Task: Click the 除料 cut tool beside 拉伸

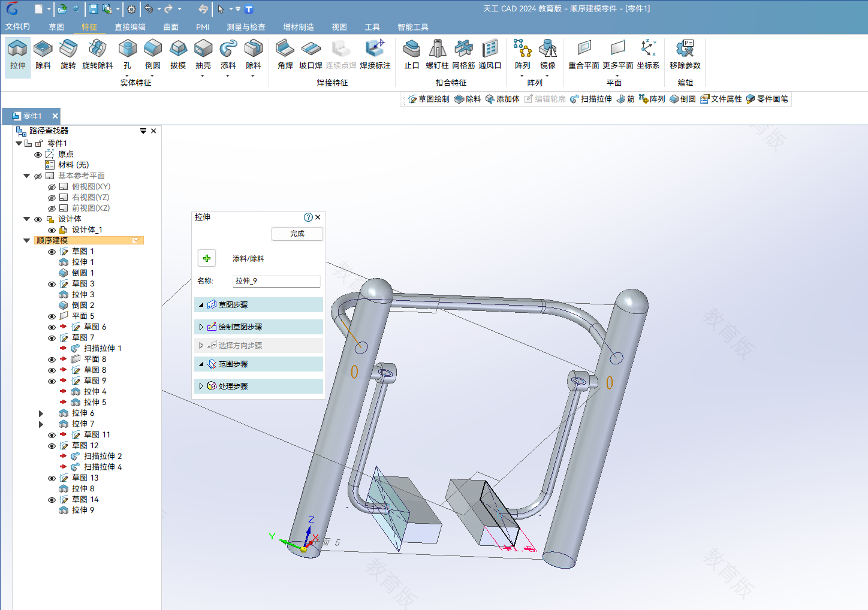Action: pos(43,55)
